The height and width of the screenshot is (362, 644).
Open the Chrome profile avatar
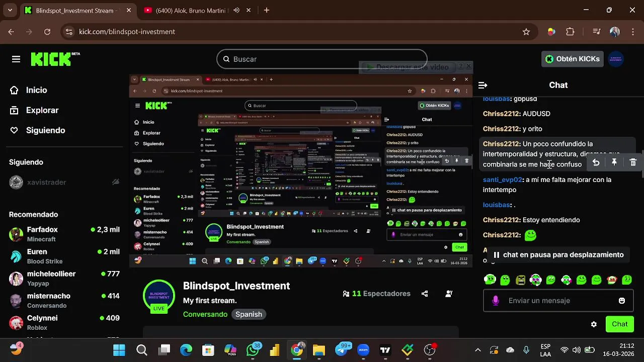click(x=614, y=32)
